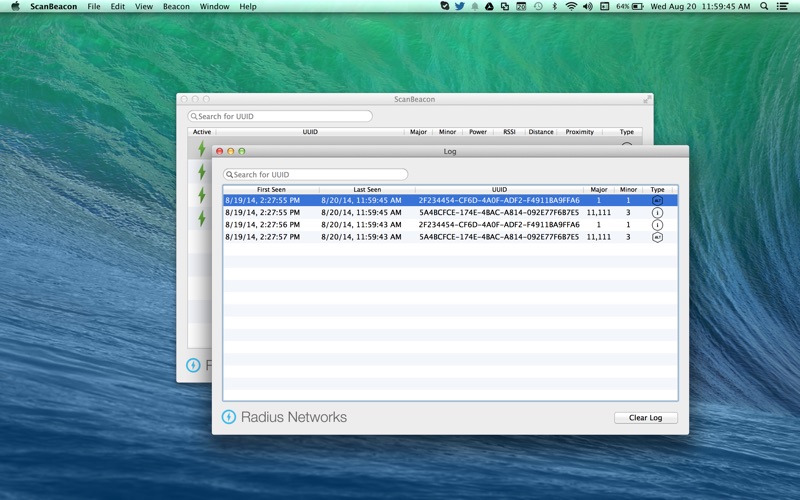Select the log row first seen 8/19/14, 2:27:56 PM
This screenshot has height=500, width=800.
click(x=451, y=225)
